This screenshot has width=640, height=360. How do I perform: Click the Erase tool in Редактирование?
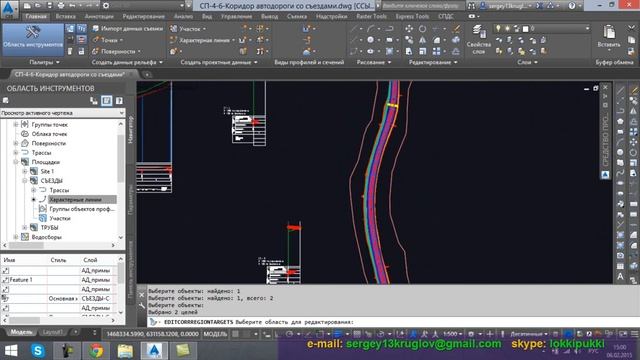pyautogui.click(x=456, y=29)
